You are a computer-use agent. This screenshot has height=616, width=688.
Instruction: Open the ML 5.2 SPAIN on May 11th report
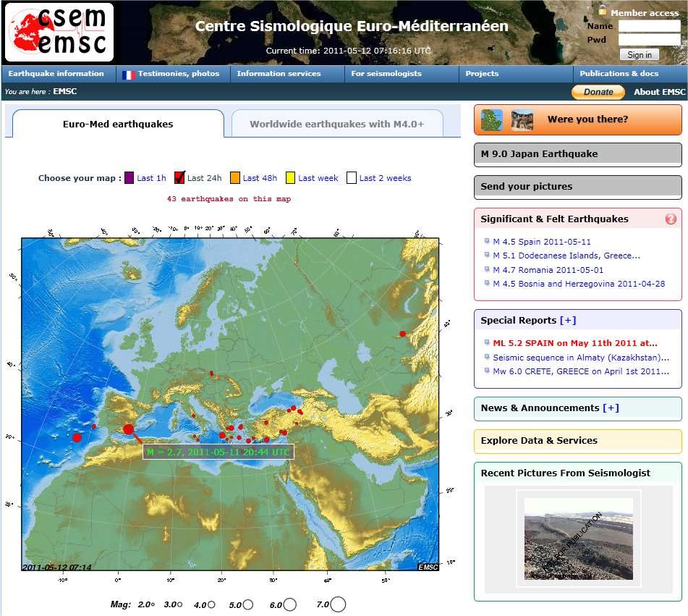pos(575,343)
